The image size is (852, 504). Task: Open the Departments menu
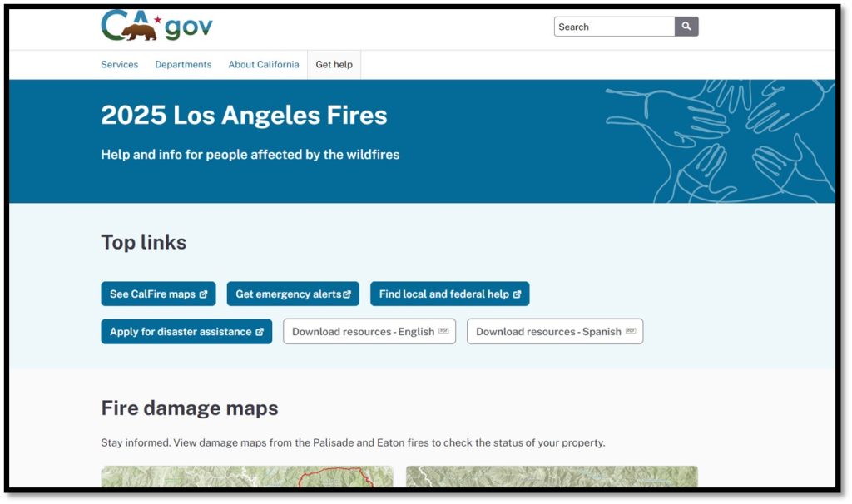[x=183, y=64]
